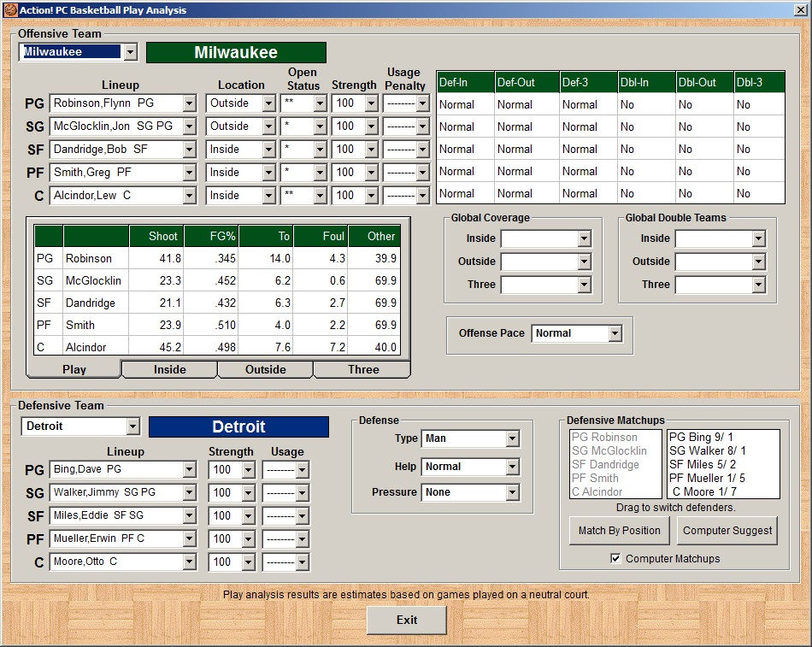Expand the Defense Type dropdown
Image resolution: width=812 pixels, height=647 pixels.
pyautogui.click(x=512, y=439)
